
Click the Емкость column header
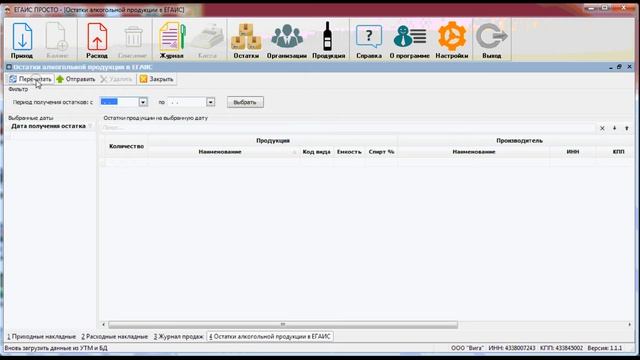(349, 152)
